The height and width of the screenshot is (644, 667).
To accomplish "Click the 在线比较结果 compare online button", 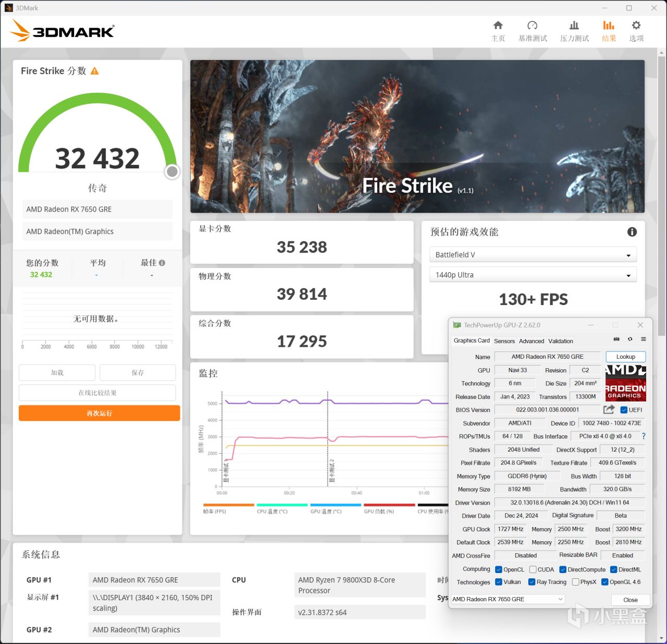I will 97,393.
